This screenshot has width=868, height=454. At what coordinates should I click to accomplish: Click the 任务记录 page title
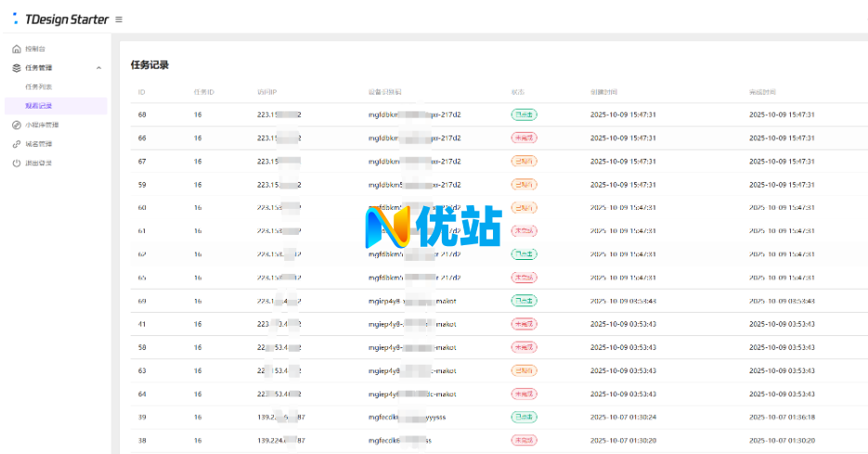point(149,65)
